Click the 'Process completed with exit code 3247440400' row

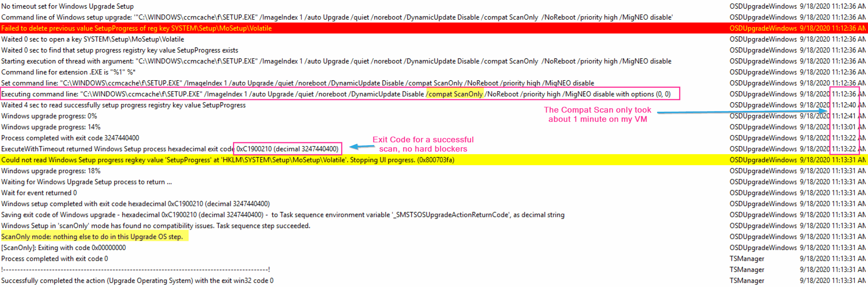(x=70, y=138)
